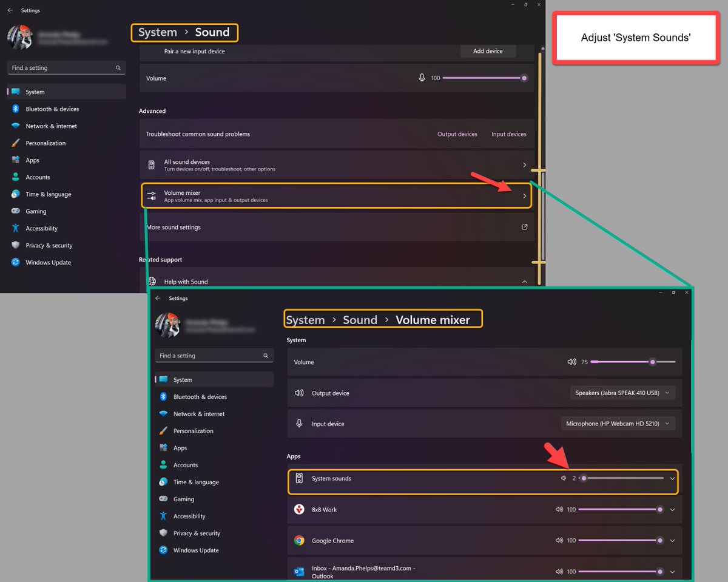Open All sound devices via its right chevron

click(525, 165)
